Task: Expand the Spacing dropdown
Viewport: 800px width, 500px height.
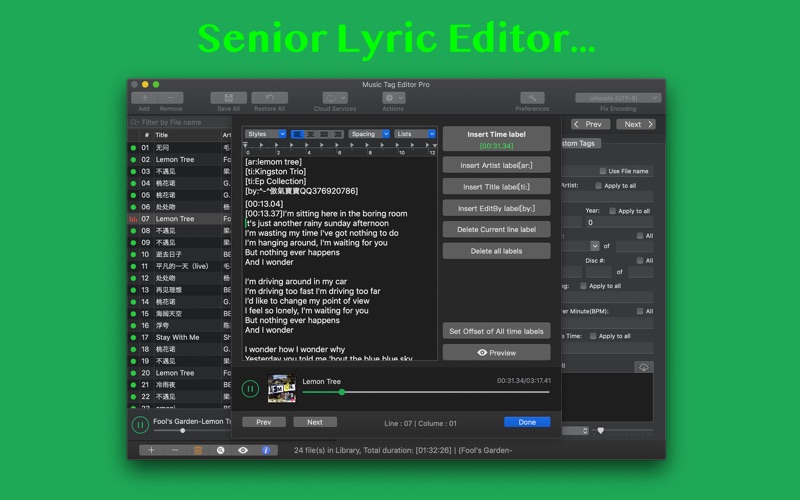Action: pos(369,134)
